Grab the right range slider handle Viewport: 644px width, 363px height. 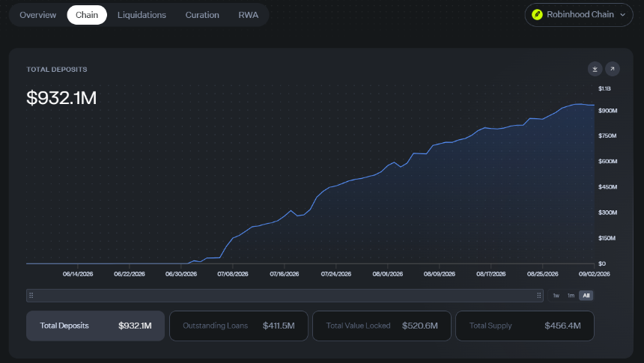pos(539,295)
